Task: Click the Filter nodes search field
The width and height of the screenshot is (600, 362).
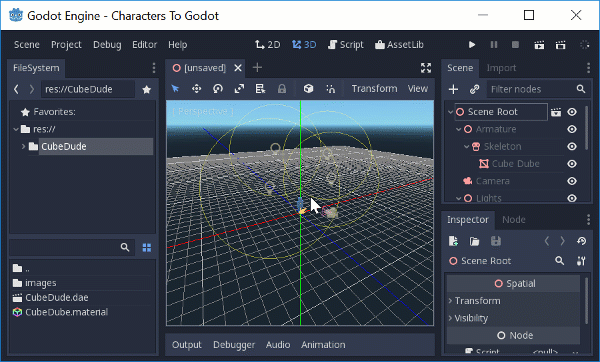Action: 532,89
